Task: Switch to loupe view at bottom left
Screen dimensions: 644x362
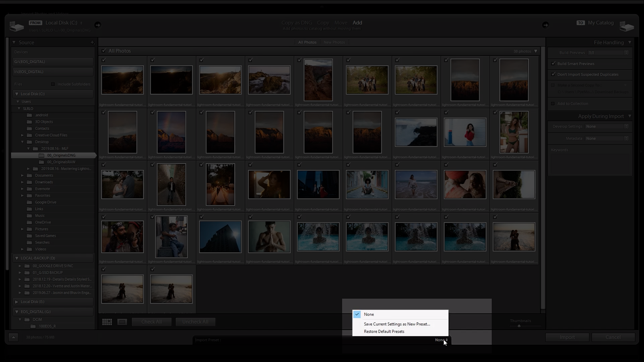Action: [122, 322]
